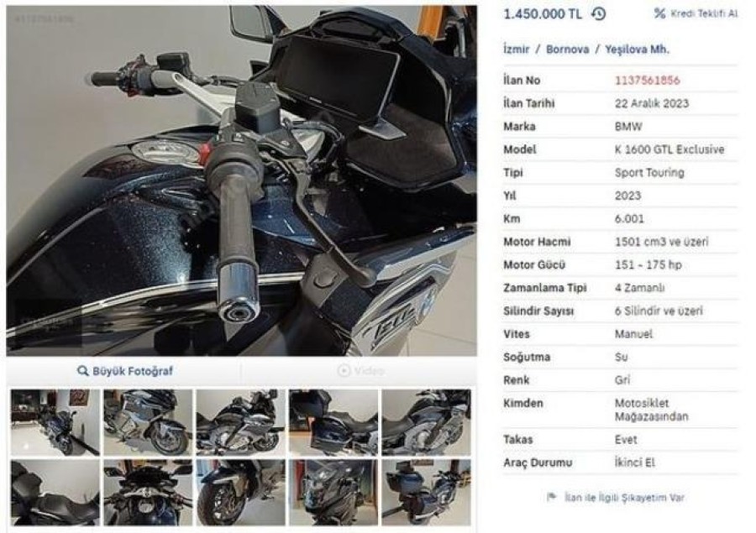Click İlan ile İlgili Şikayetim Var link
This screenshot has width=756, height=533.
(624, 497)
